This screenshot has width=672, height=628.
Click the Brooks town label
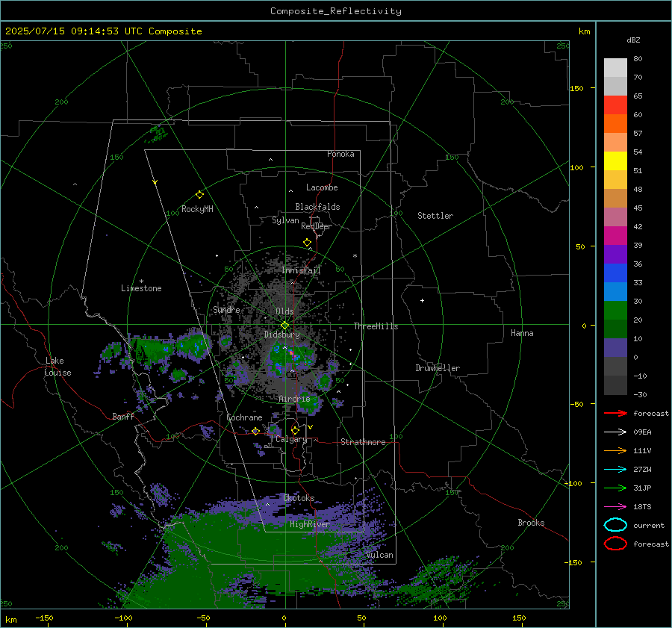tap(531, 523)
